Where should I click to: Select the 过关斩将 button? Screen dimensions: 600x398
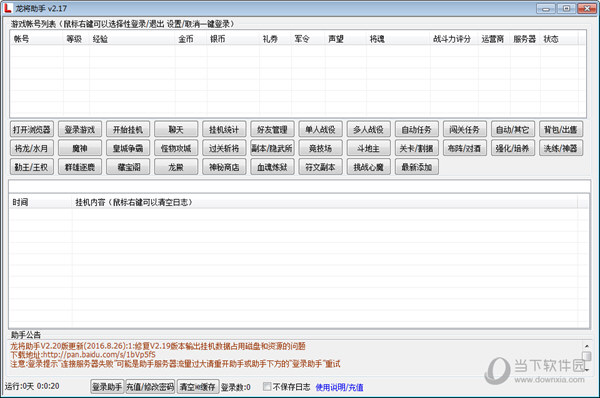tap(224, 148)
